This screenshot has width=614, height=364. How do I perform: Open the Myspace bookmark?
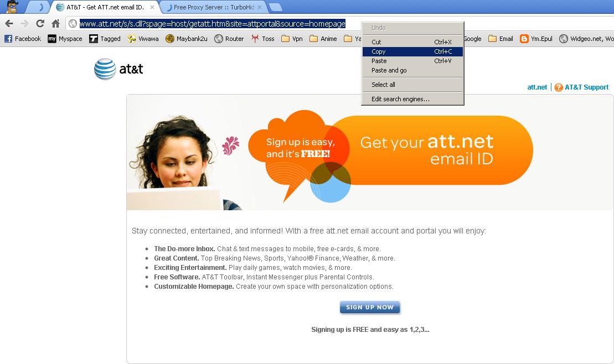65,39
